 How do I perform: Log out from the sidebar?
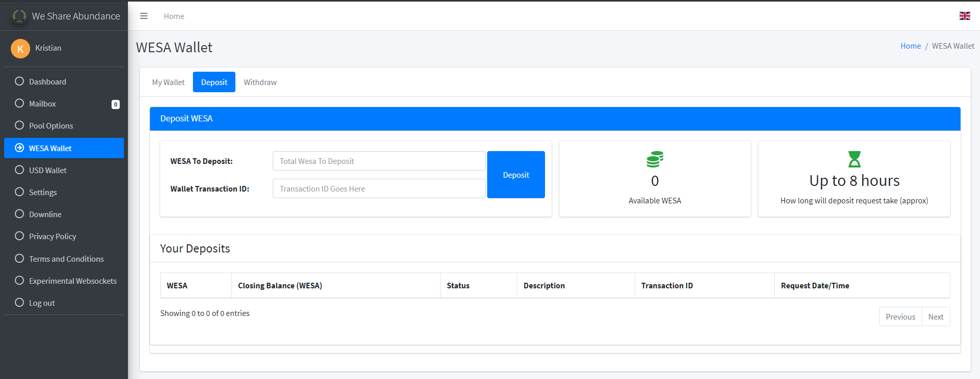point(64,303)
